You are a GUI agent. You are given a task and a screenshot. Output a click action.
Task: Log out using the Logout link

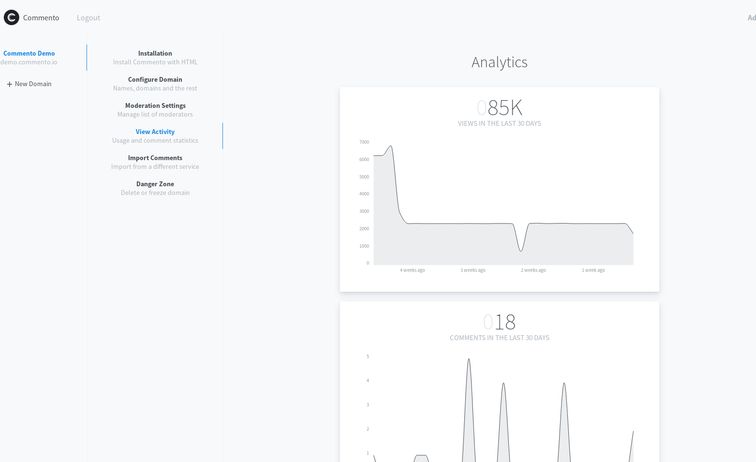click(88, 18)
